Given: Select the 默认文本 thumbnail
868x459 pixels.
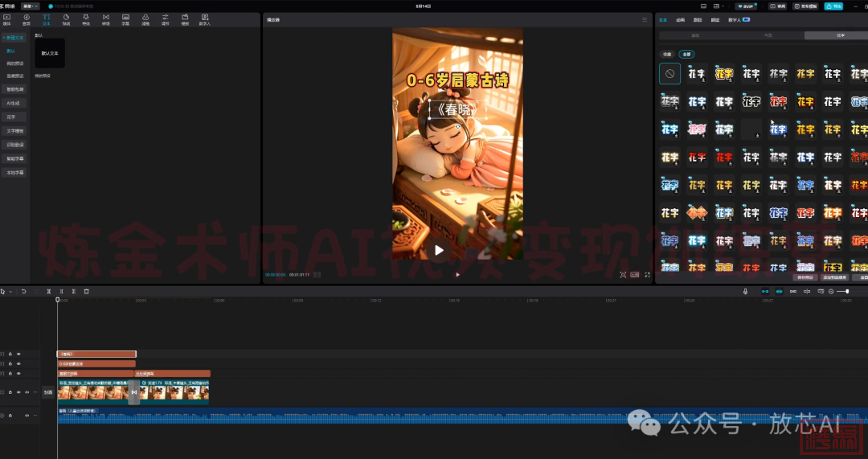Looking at the screenshot, I should click(x=50, y=53).
